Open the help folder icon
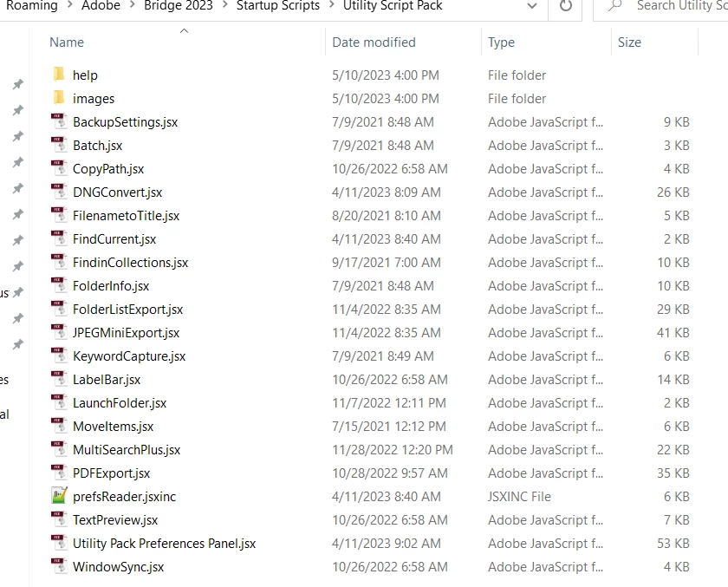Viewport: 728px width, 587px height. pos(59,75)
